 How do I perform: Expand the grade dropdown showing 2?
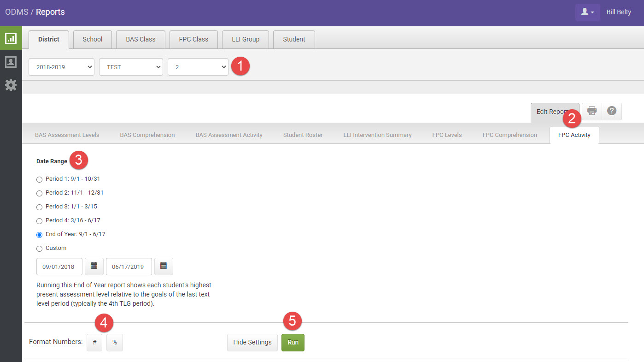click(x=198, y=67)
